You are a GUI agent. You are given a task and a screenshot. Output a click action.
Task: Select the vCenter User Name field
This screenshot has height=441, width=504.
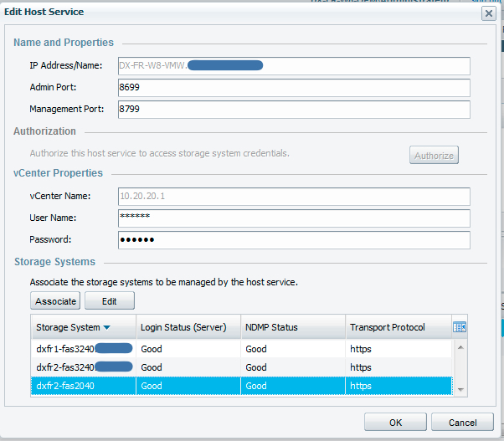[x=293, y=218]
